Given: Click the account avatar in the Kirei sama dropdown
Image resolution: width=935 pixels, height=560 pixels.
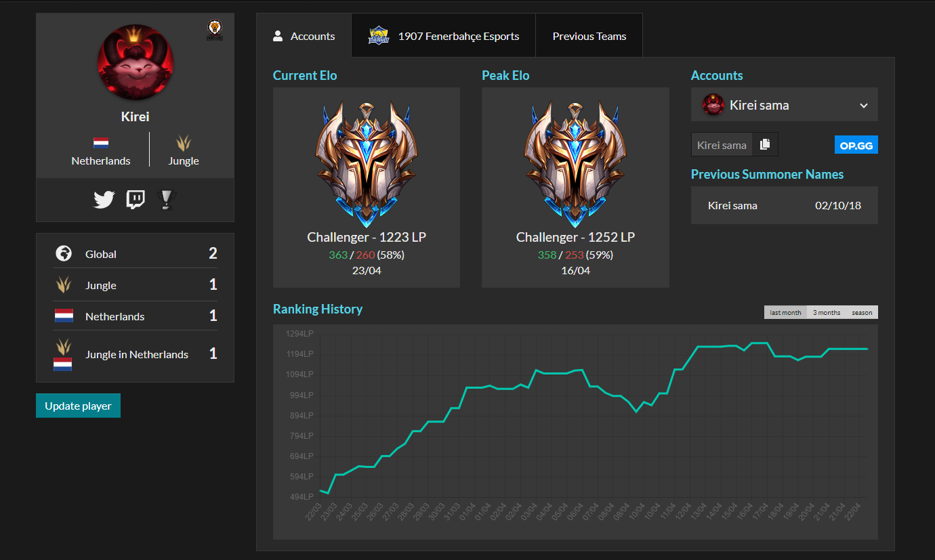Looking at the screenshot, I should (x=713, y=105).
